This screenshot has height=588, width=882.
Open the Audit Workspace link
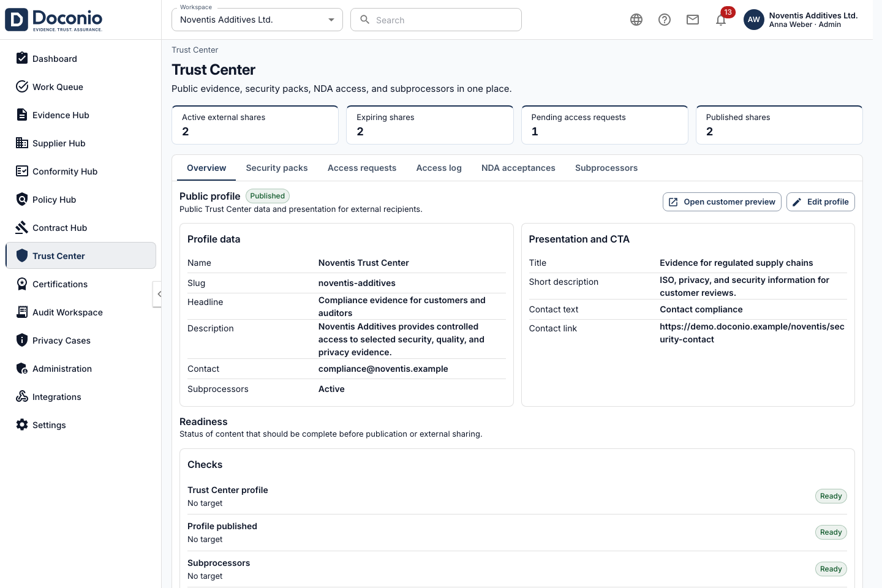click(x=81, y=312)
